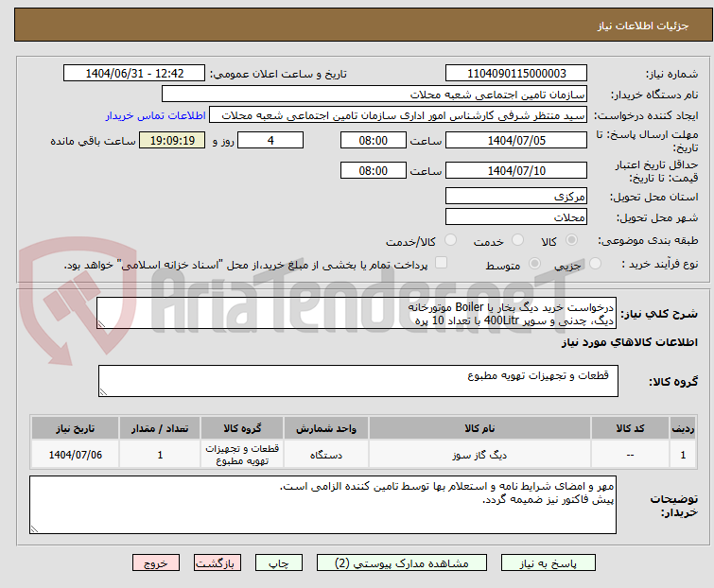The height and width of the screenshot is (588, 714).
Task: Click the گروه کالا textarea resize handle
Action: (x=103, y=392)
